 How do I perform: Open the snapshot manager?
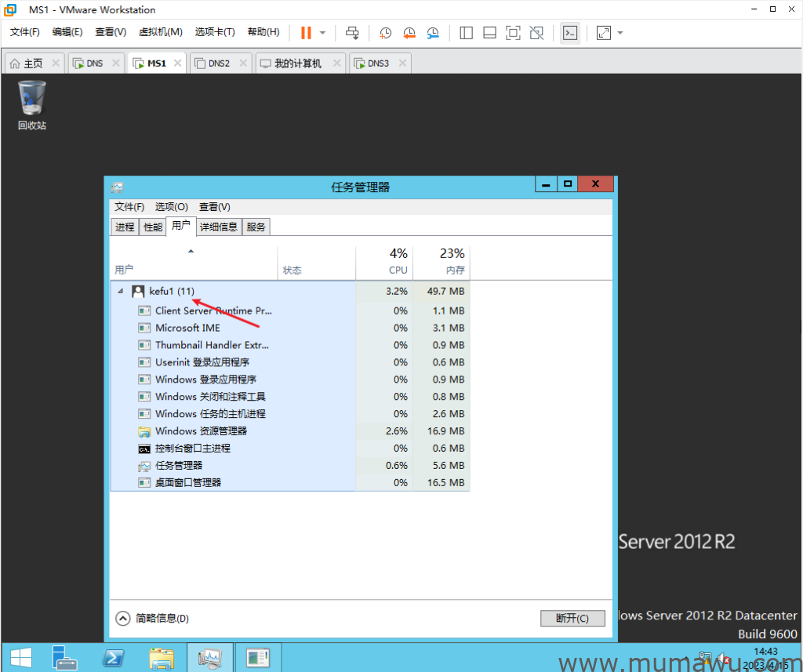pyautogui.click(x=433, y=33)
